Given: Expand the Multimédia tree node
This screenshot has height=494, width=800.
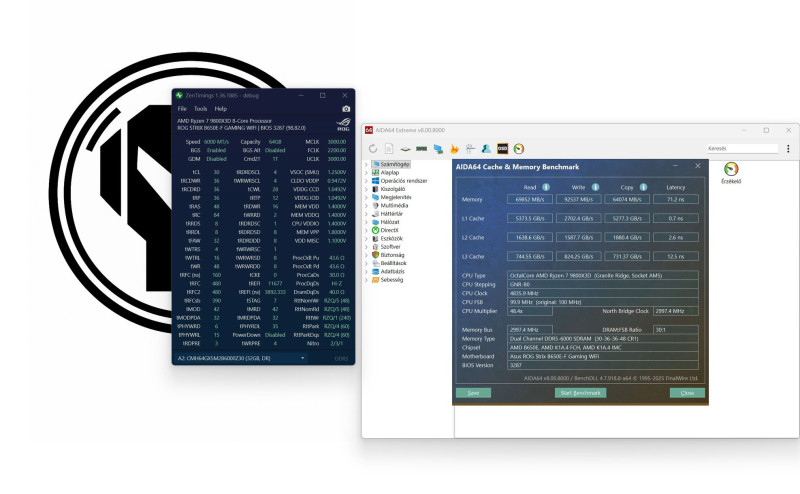Looking at the screenshot, I should (366, 205).
